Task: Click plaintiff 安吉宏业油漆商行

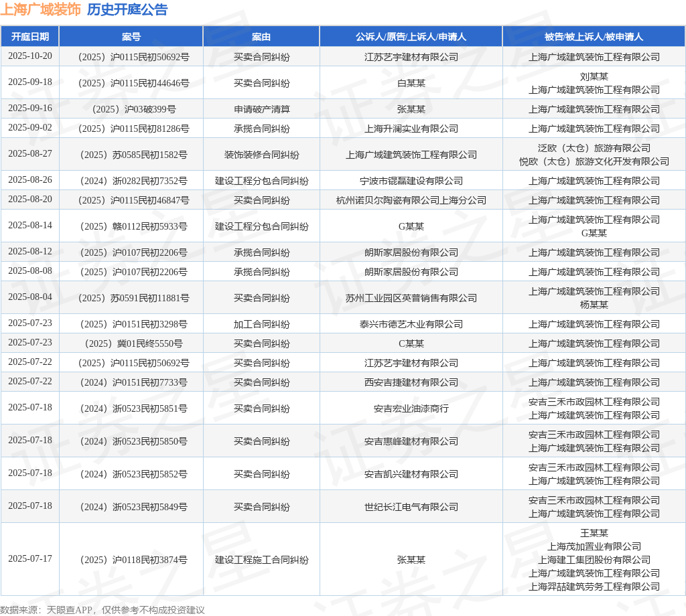Action: point(411,409)
